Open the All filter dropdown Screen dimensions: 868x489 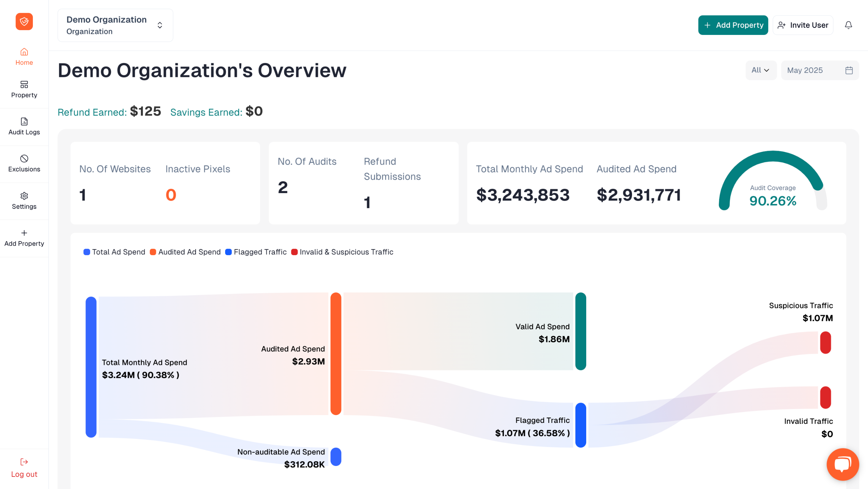click(x=760, y=70)
